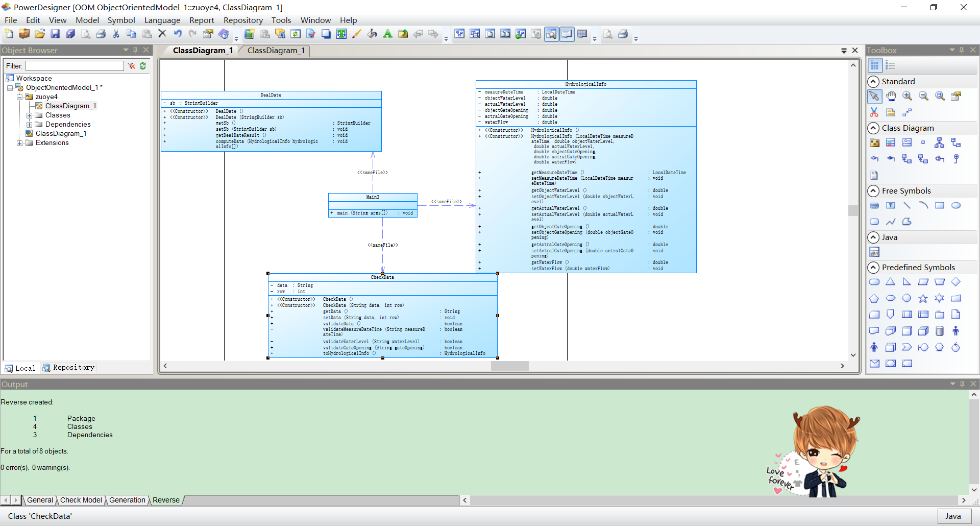Screen dimensions: 980x526
Task: Click the Zoom In magnifier tool
Action: [x=907, y=96]
